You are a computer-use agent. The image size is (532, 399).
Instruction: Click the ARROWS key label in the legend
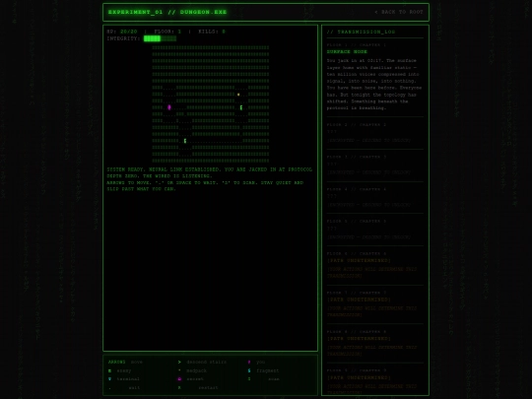click(x=116, y=362)
